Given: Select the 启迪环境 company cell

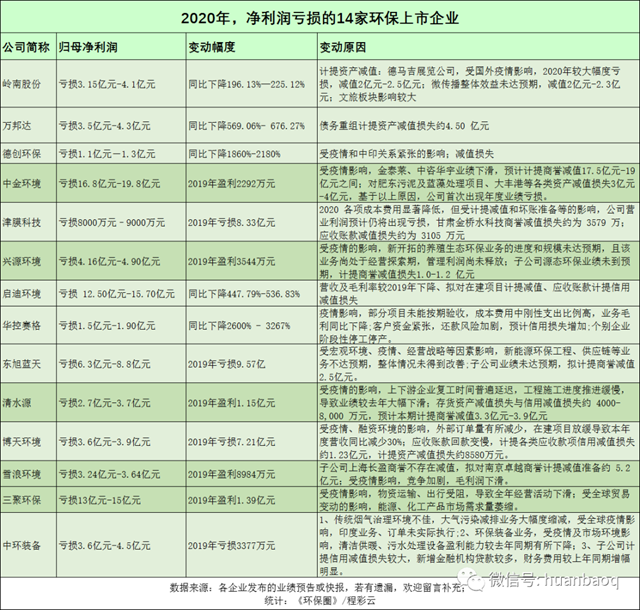Looking at the screenshot, I should (27, 296).
